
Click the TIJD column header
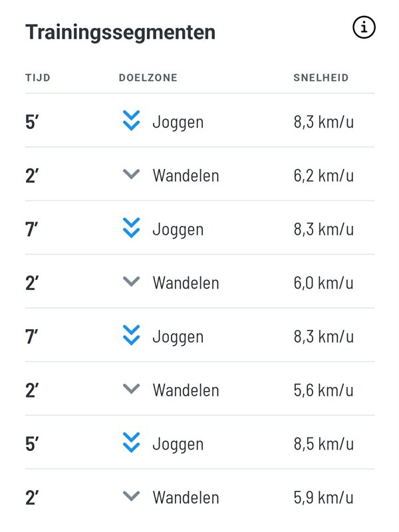click(38, 78)
